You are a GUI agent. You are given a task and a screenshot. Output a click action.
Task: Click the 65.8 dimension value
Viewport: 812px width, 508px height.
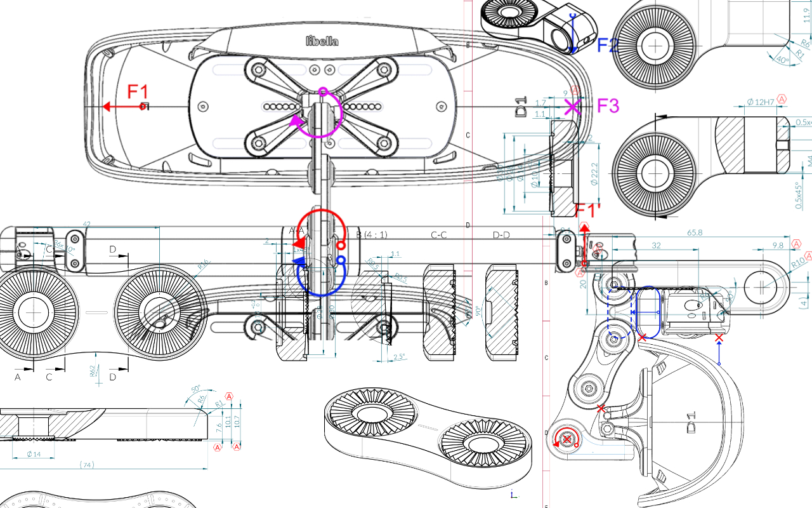click(695, 233)
